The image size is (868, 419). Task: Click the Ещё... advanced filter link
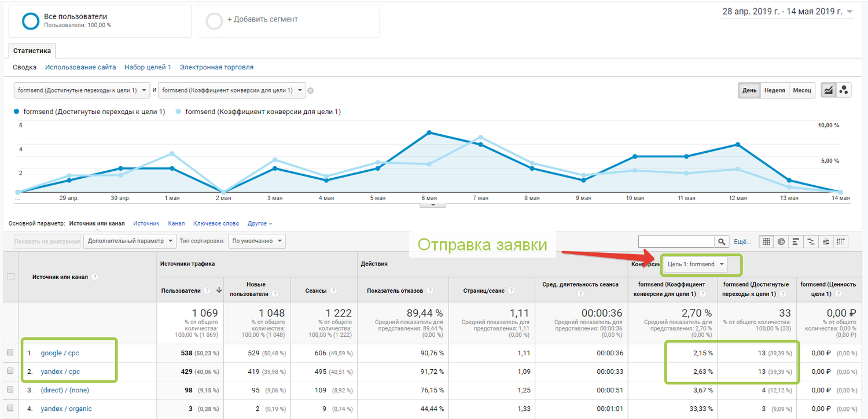coord(742,242)
